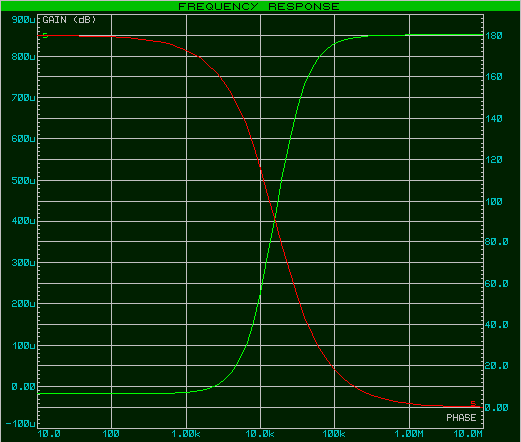Click the 100k frequency axis label
Image resolution: width=521 pixels, height=442 pixels.
point(334,434)
